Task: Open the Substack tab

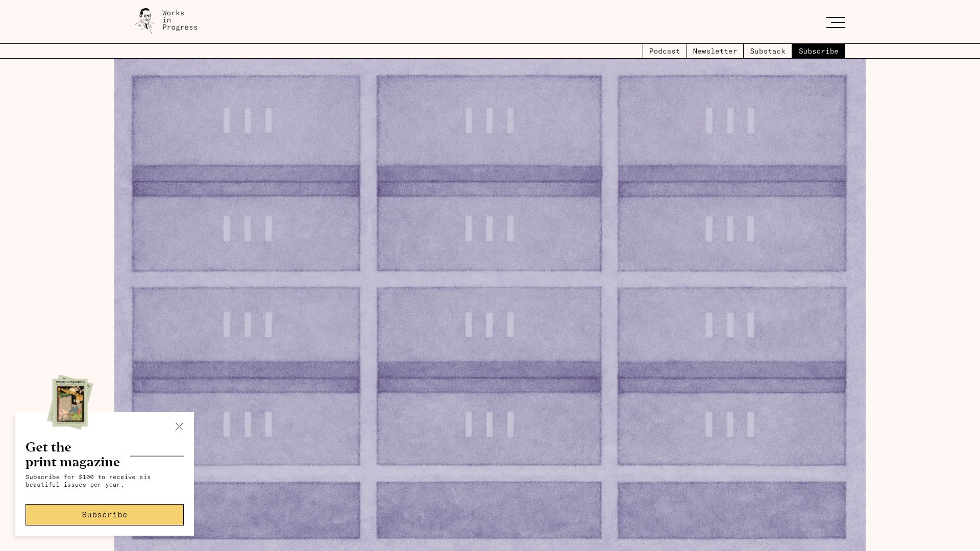Action: (767, 51)
